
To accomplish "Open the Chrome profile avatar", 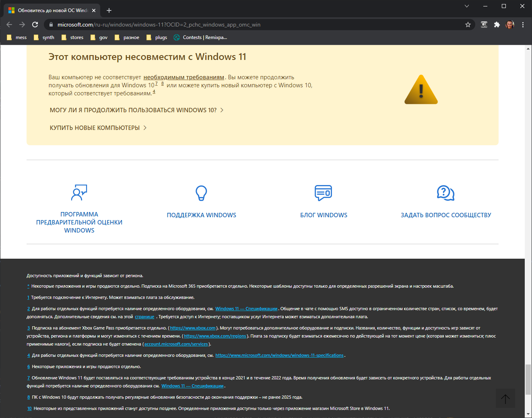I will pos(510,25).
